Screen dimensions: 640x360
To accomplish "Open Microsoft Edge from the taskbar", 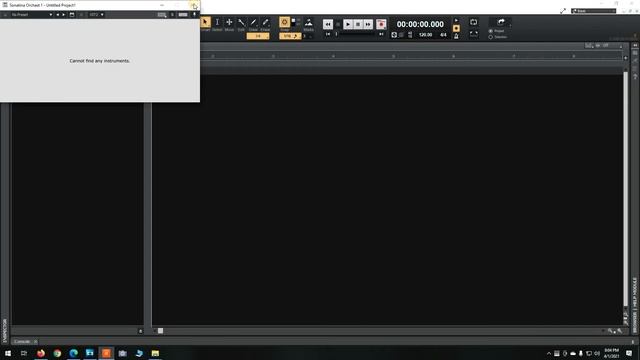I will click(73, 353).
